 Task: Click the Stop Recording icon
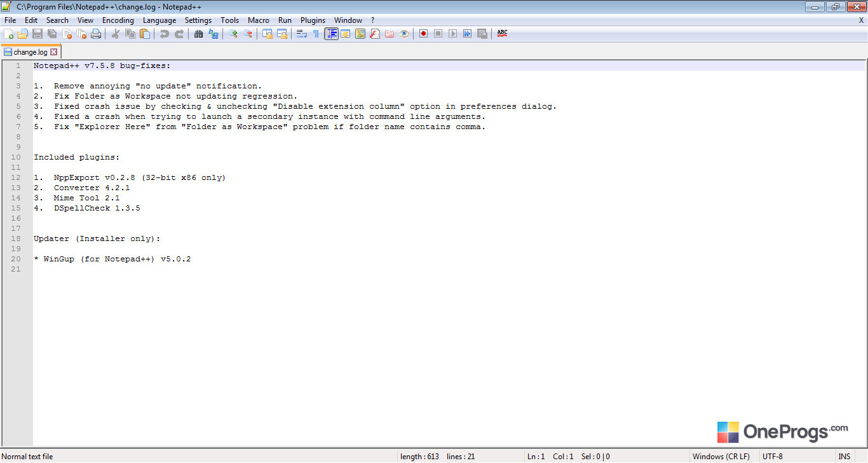click(438, 34)
